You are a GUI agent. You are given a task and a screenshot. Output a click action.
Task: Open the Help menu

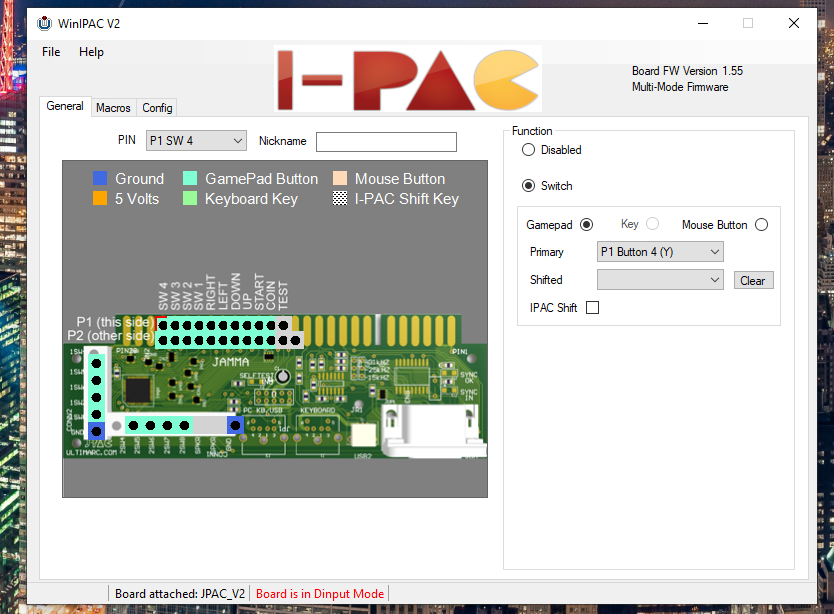tap(91, 52)
